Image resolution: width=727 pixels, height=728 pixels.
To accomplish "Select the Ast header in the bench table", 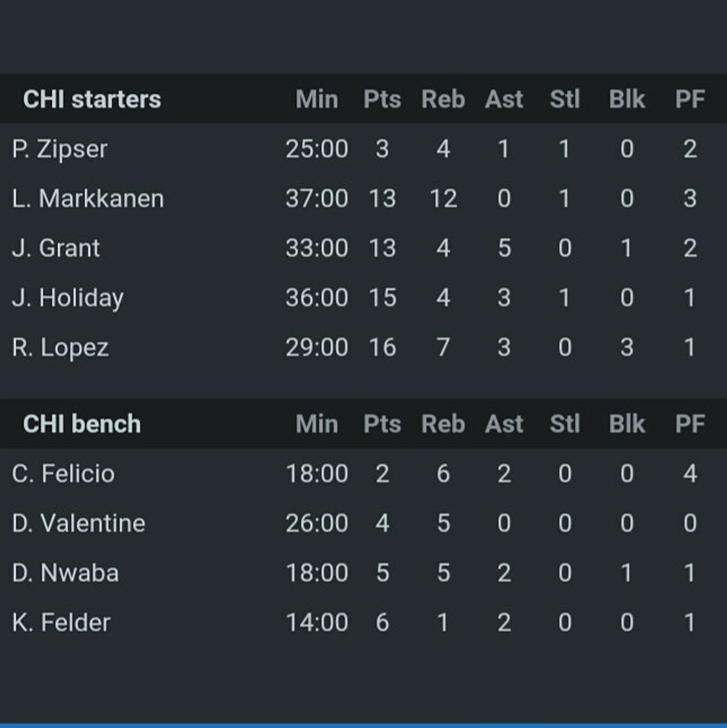I will [x=504, y=424].
